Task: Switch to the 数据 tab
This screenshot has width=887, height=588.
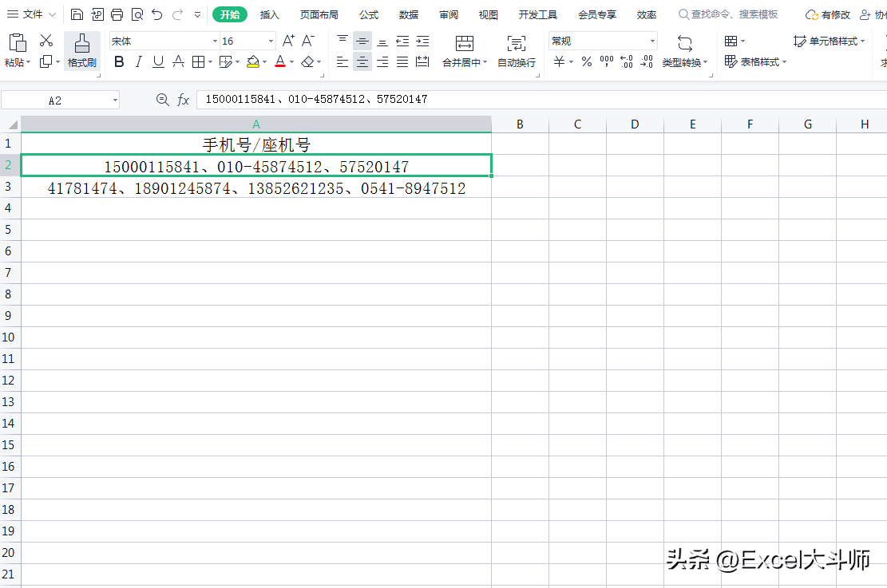Action: click(x=409, y=14)
